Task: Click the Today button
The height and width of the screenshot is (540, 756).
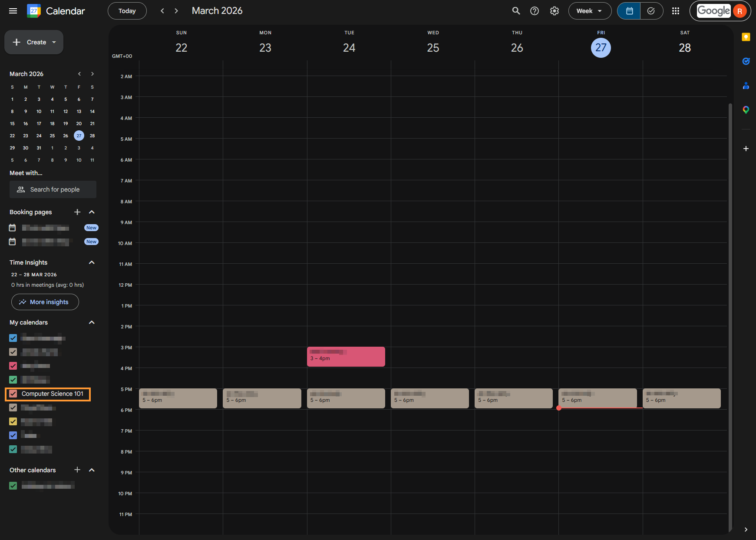Action: [x=127, y=11]
